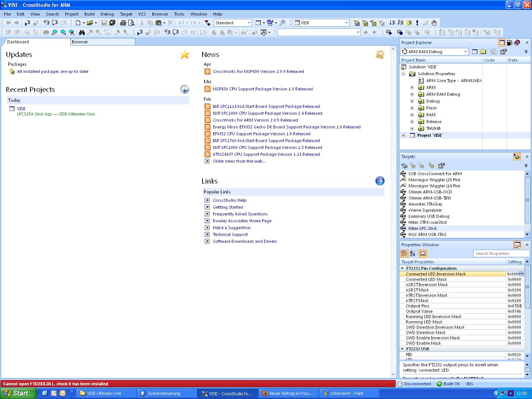Screen dimensions: 532x399
Task: Open the Target menu
Action: click(126, 14)
